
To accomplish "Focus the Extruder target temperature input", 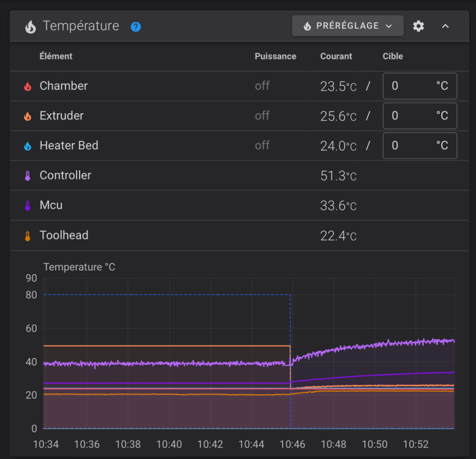I will 409,116.
